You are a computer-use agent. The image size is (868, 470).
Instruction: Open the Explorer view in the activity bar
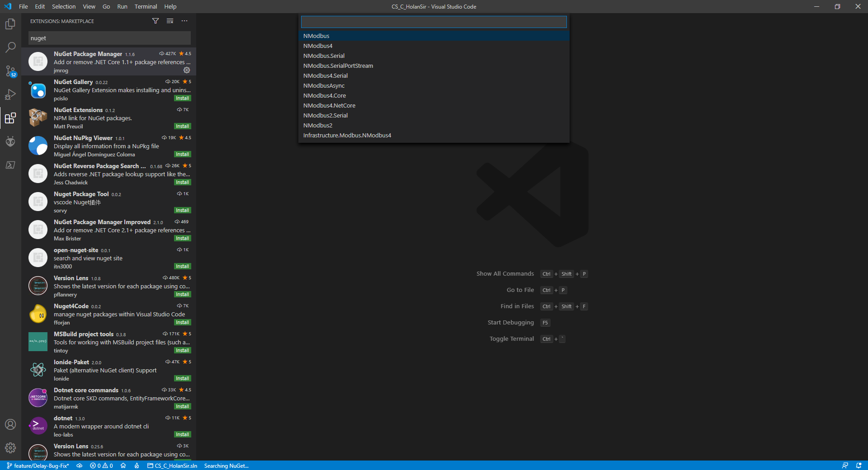[10, 23]
